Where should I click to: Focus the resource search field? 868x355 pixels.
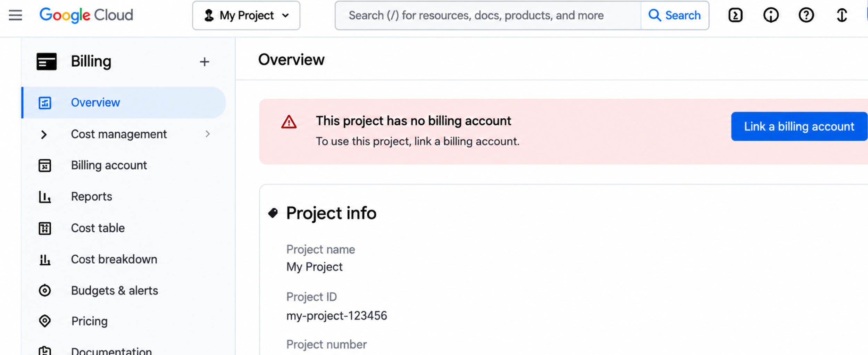pyautogui.click(x=488, y=15)
